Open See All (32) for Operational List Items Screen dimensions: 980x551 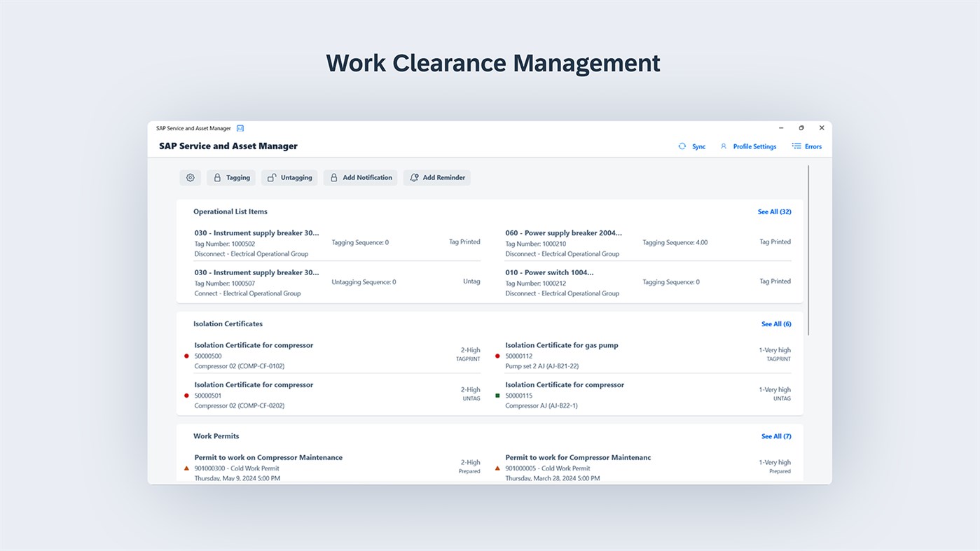[x=773, y=211]
